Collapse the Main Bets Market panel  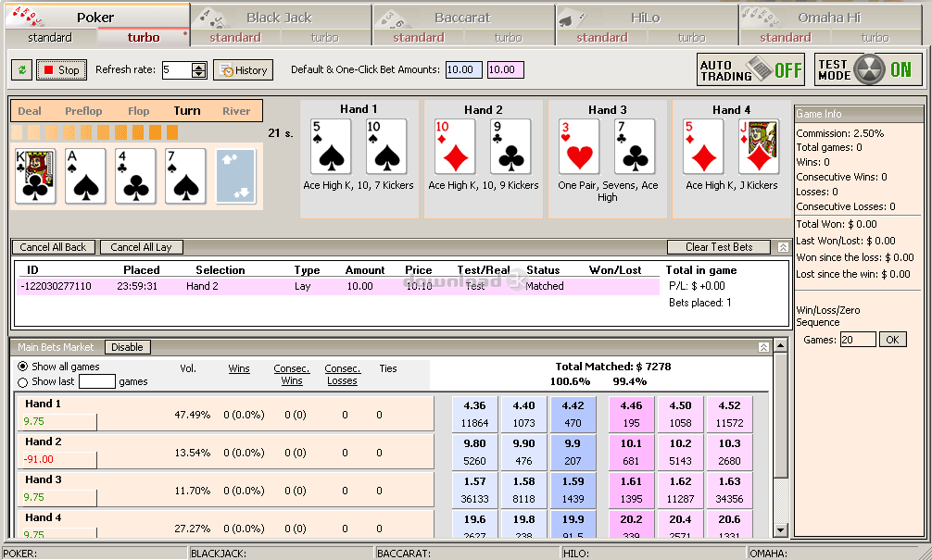point(763,347)
